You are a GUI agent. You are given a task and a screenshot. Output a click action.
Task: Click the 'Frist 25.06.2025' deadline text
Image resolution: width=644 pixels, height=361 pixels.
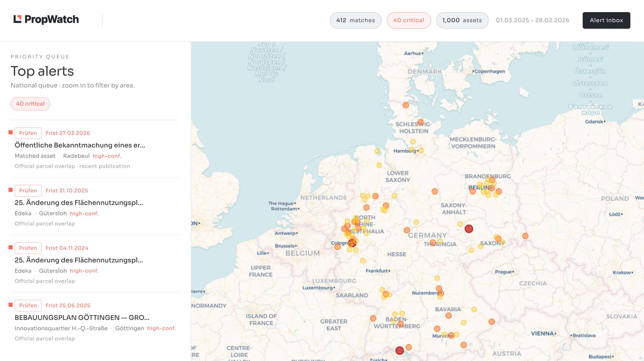(x=68, y=306)
